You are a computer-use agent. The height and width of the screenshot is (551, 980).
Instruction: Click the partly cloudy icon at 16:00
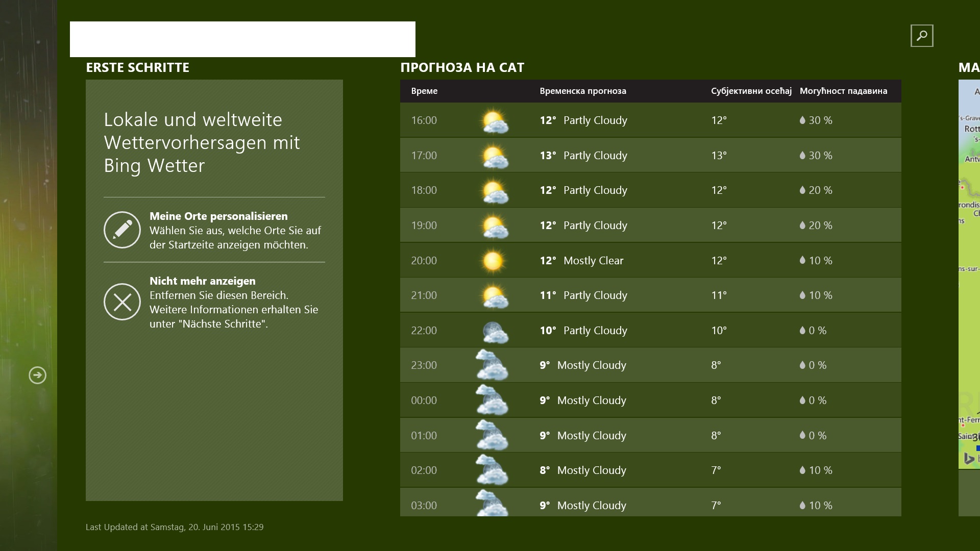click(494, 121)
